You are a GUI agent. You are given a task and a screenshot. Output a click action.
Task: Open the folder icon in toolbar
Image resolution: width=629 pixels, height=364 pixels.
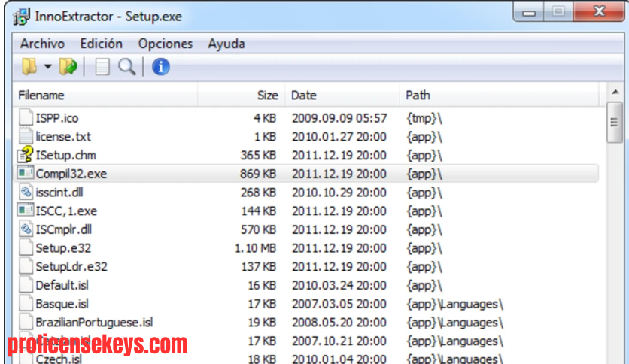[29, 66]
